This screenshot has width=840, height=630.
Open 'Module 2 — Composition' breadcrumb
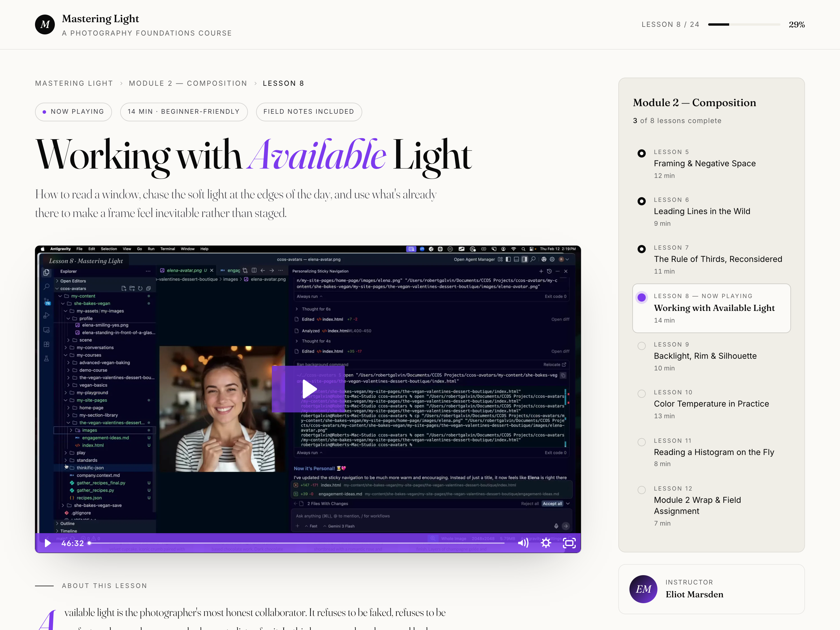point(188,83)
